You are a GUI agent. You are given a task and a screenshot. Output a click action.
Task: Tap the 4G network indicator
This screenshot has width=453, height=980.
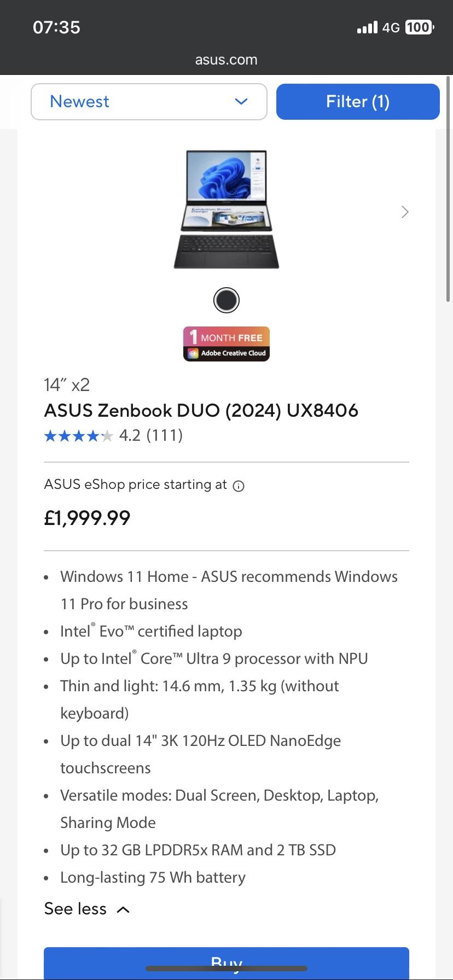click(391, 27)
